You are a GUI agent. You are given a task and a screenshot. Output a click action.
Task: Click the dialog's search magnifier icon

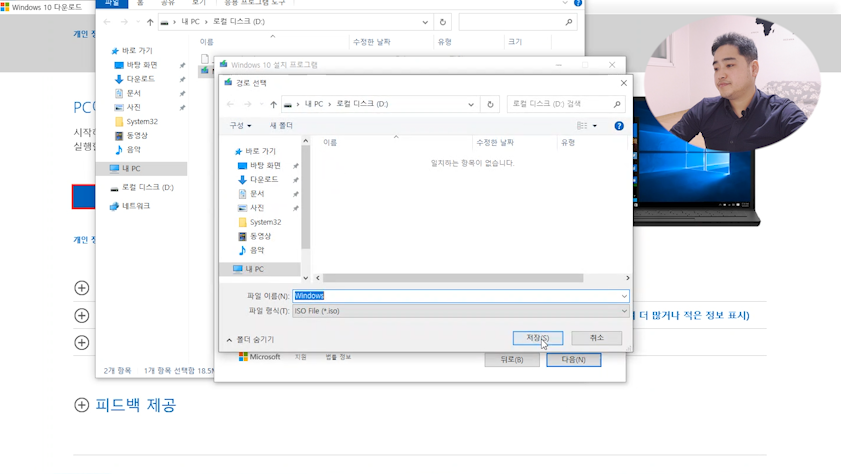coord(617,104)
